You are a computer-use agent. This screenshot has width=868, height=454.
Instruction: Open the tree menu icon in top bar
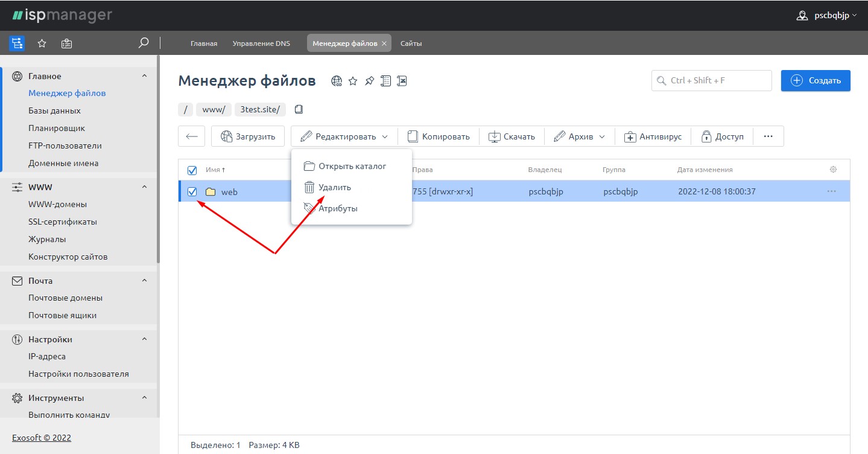click(x=17, y=43)
